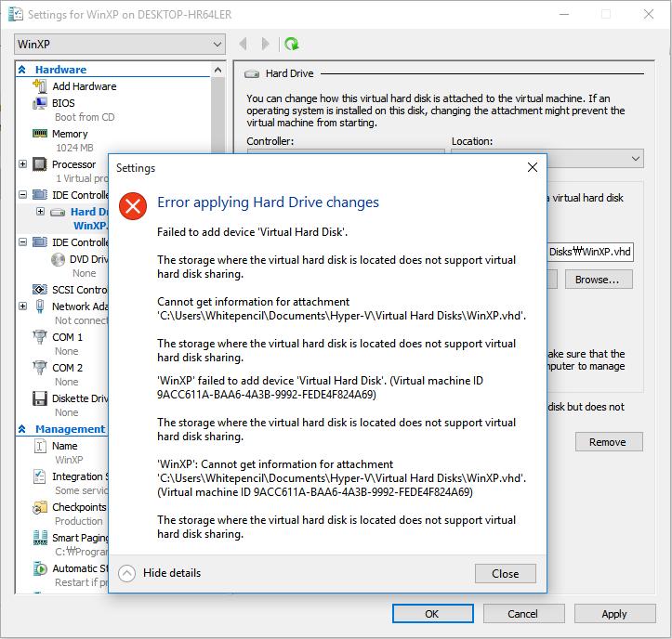Open the WinXP virtual machine dropdown
Viewport: 672px width, 639px height.
(x=120, y=44)
